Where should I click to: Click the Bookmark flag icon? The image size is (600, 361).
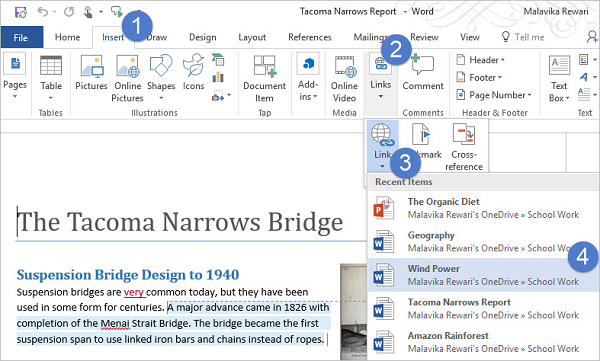click(421, 134)
